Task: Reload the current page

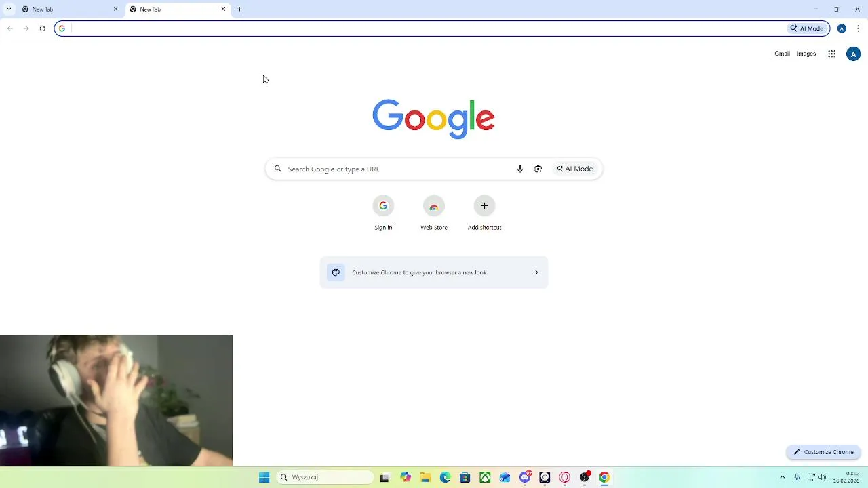Action: [42, 28]
